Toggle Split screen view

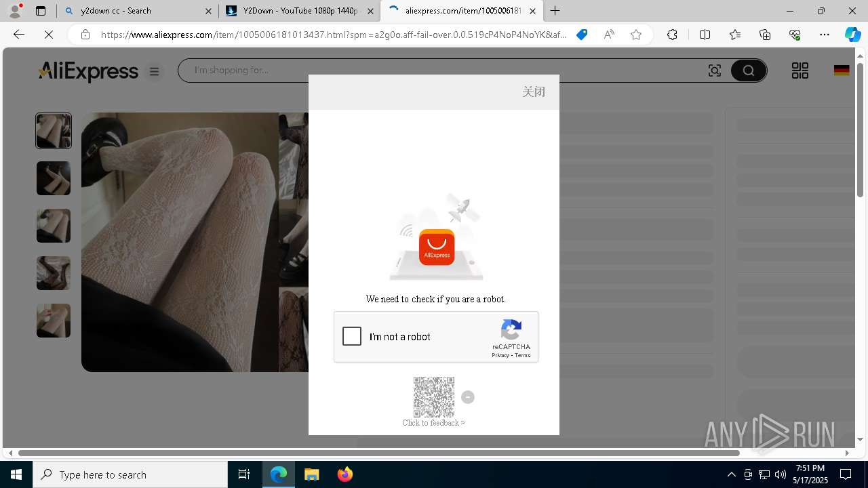point(705,35)
